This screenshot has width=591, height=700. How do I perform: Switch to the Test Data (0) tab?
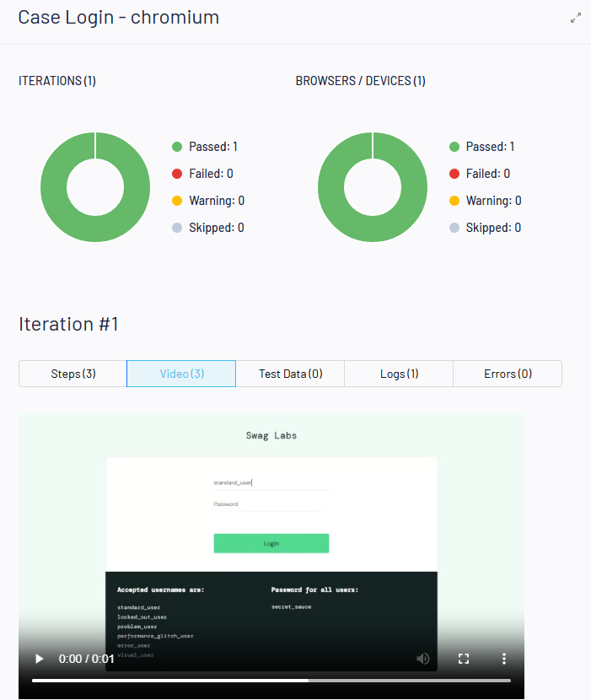pos(290,374)
